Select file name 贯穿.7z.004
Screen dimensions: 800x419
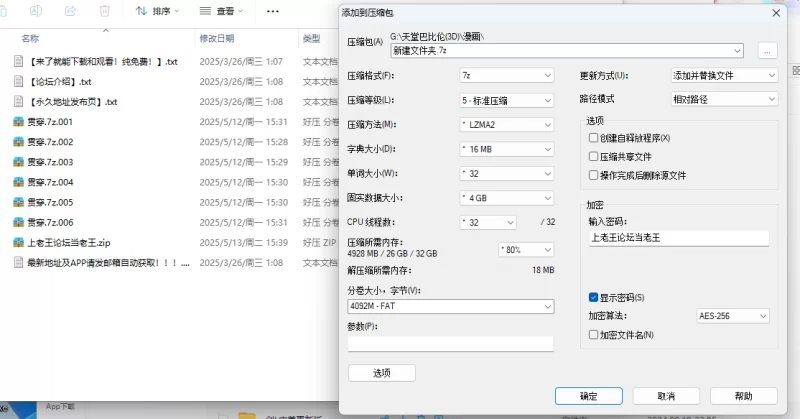click(x=50, y=182)
